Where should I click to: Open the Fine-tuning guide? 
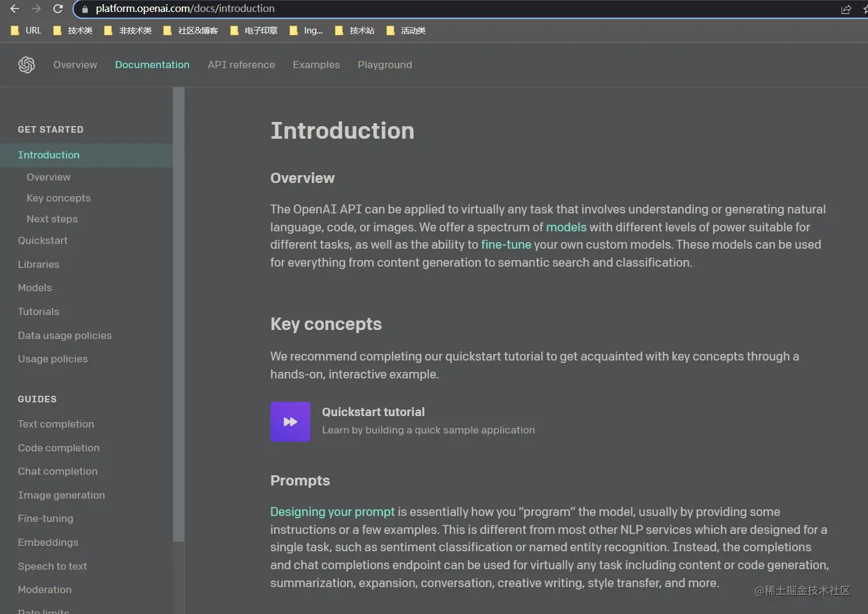pos(45,518)
